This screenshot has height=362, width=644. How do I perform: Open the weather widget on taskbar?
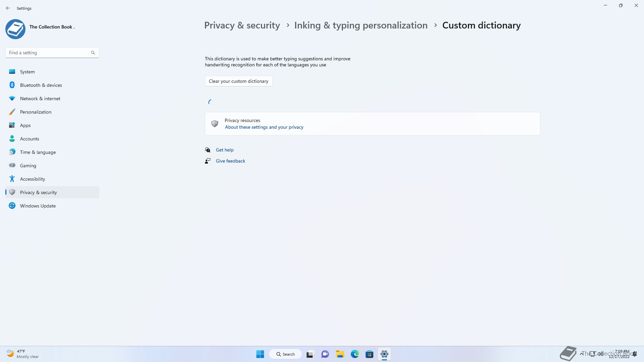(x=22, y=354)
